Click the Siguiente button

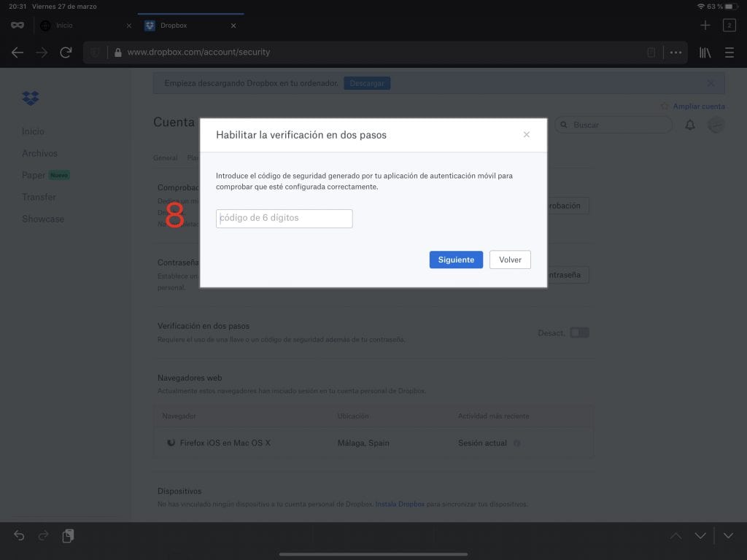coord(456,260)
